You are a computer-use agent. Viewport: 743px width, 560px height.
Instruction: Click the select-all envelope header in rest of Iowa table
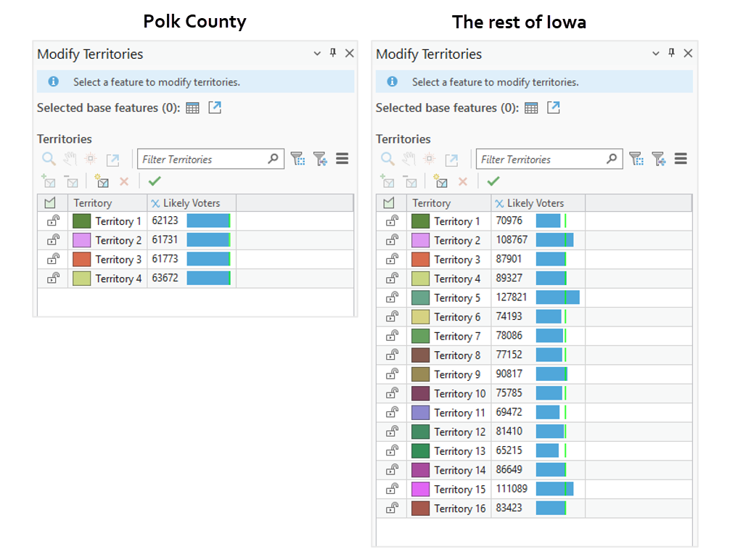pos(389,203)
